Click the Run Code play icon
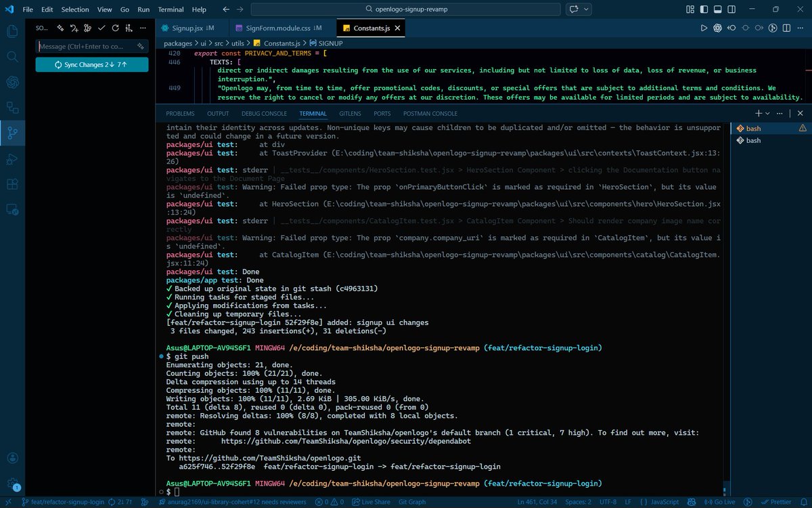Image resolution: width=812 pixels, height=508 pixels. [704, 28]
